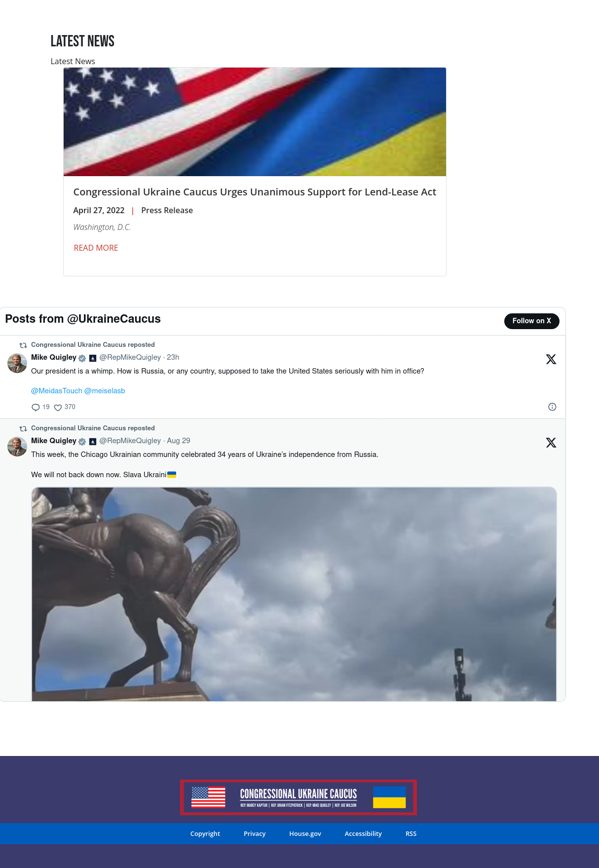The image size is (599, 868).
Task: Click the X logo on Aug 29 post
Action: tap(551, 443)
